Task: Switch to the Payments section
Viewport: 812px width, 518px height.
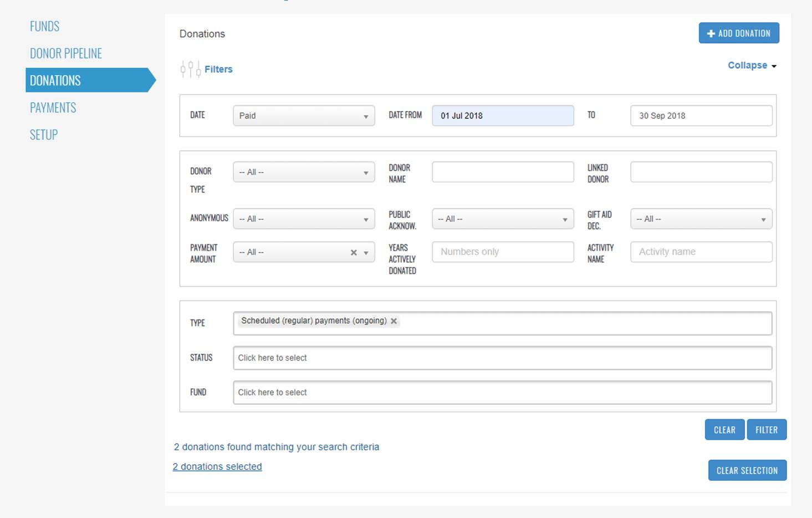Action: click(x=53, y=108)
